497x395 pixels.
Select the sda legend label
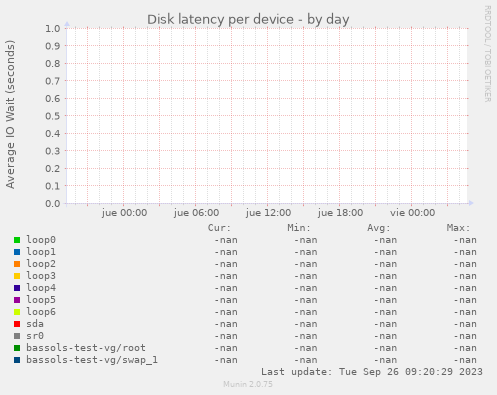tap(35, 324)
